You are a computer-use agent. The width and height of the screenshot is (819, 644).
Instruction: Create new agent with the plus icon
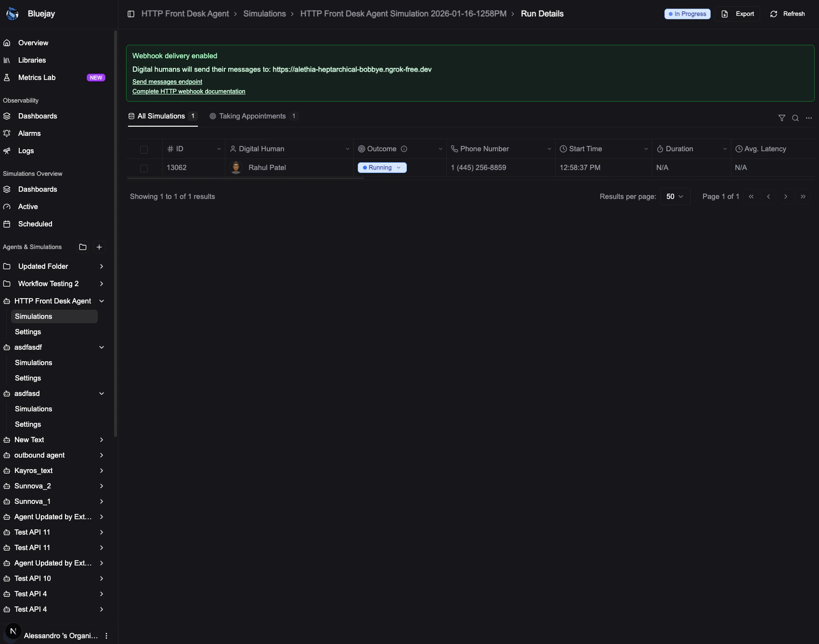click(x=99, y=247)
